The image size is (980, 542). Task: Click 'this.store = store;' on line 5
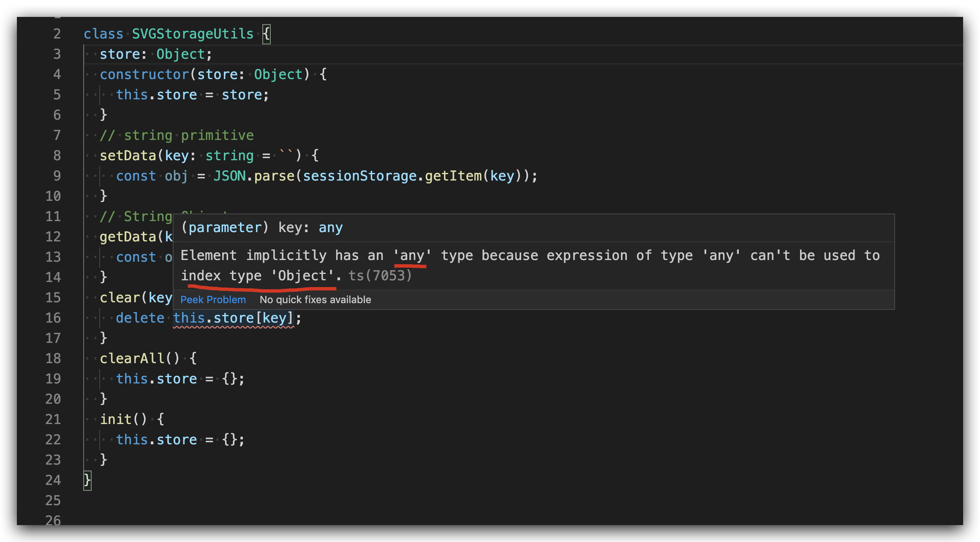(x=192, y=95)
